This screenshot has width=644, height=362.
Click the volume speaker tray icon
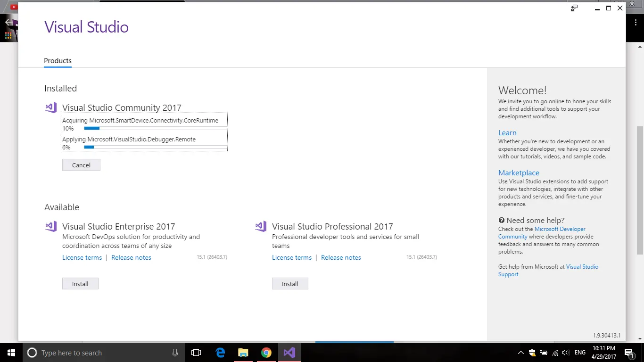click(565, 353)
